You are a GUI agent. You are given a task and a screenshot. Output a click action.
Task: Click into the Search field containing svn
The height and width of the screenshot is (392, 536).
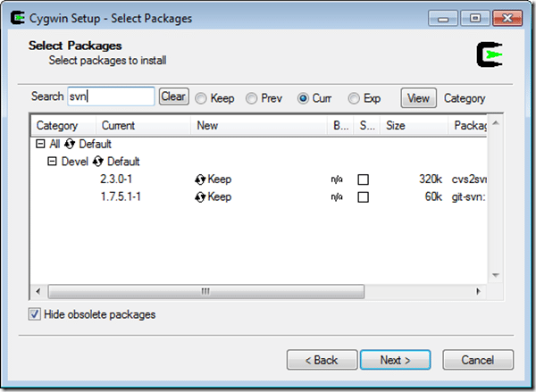coord(111,96)
